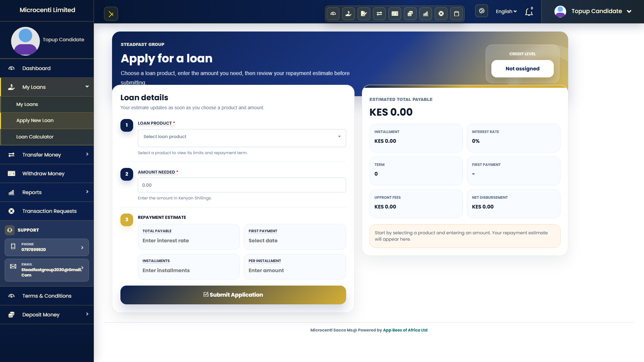Click the clipboard icon in top toolbar
644x362 pixels.
(457, 14)
